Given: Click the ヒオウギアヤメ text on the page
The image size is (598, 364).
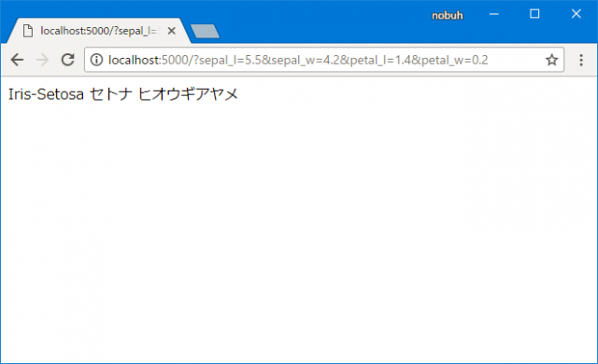Looking at the screenshot, I should point(188,94).
